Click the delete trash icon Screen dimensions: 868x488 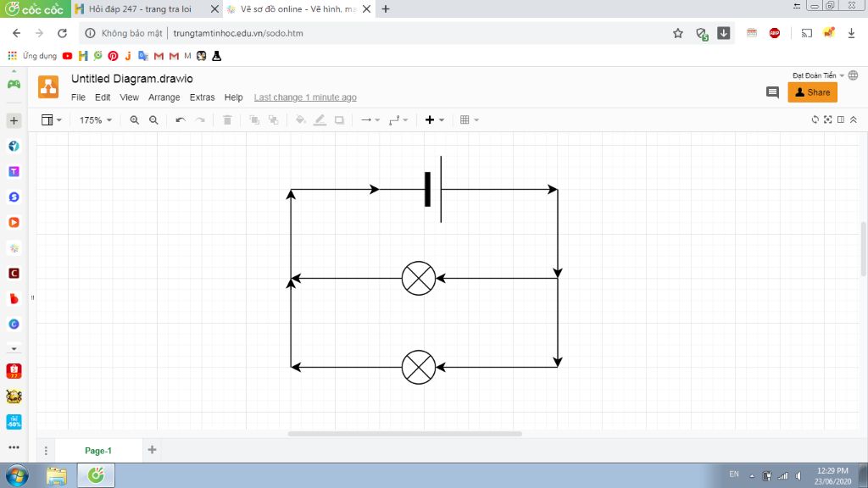227,120
